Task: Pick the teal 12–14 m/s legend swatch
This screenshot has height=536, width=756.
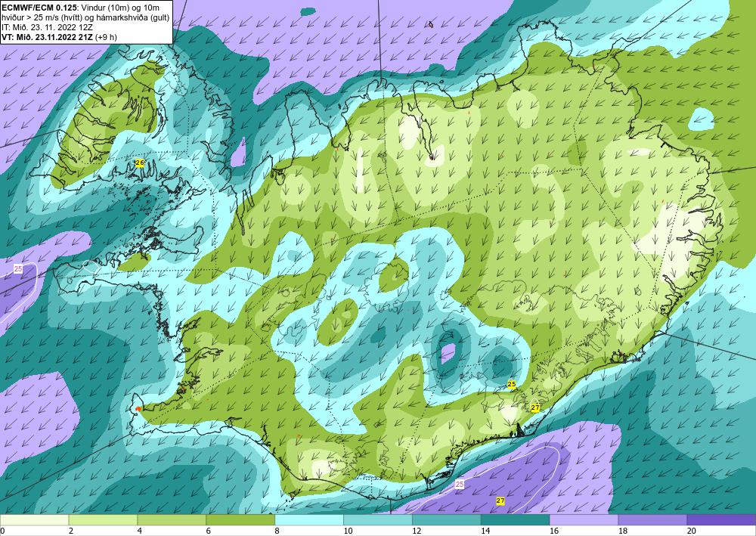Action: pos(447,520)
